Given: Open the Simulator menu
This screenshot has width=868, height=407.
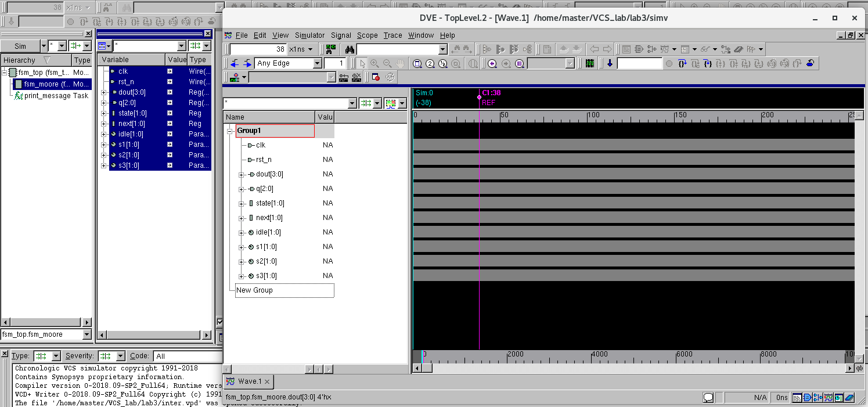Looking at the screenshot, I should coord(309,35).
